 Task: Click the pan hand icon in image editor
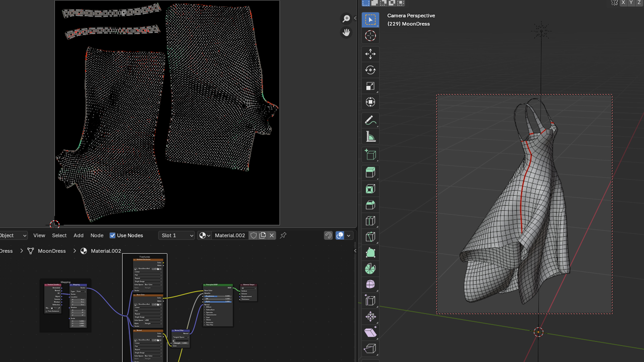click(x=346, y=33)
